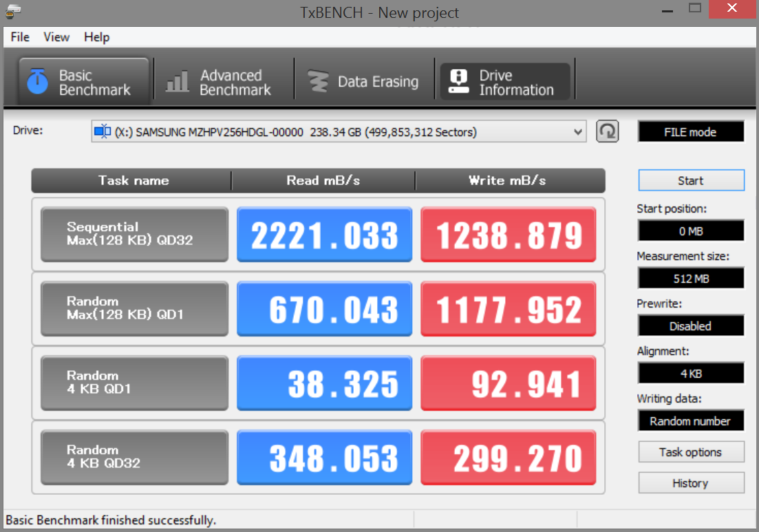Screen dimensions: 759x532
Task: Click the 670.043 read result
Action: click(x=324, y=308)
